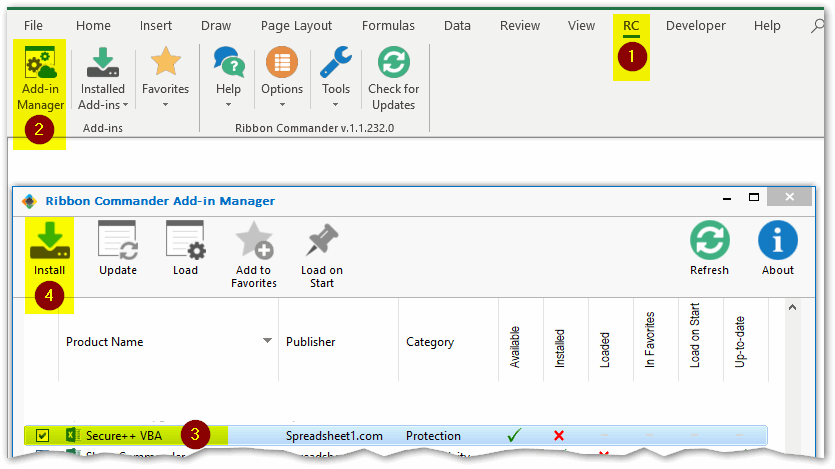835x469 pixels.
Task: Click the Installed Add-ins ribbon icon
Action: pos(103,62)
